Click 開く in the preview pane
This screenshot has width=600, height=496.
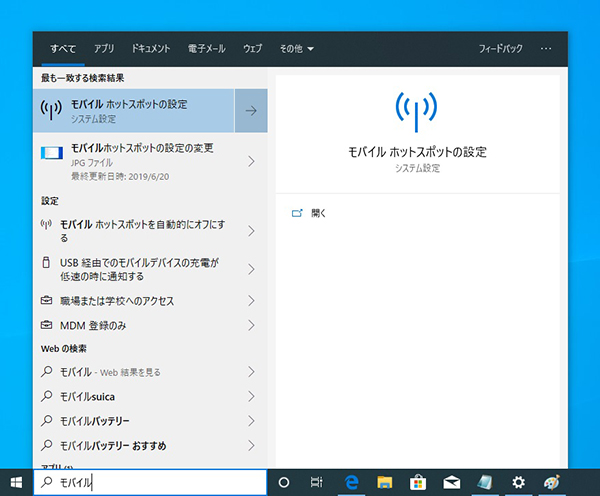click(318, 213)
